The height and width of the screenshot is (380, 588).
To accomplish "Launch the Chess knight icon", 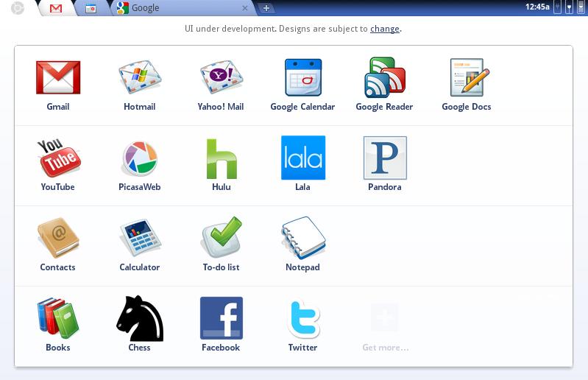I will pyautogui.click(x=140, y=318).
